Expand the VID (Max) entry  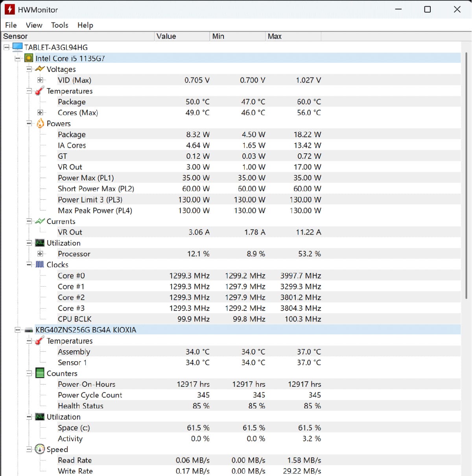pyautogui.click(x=40, y=80)
